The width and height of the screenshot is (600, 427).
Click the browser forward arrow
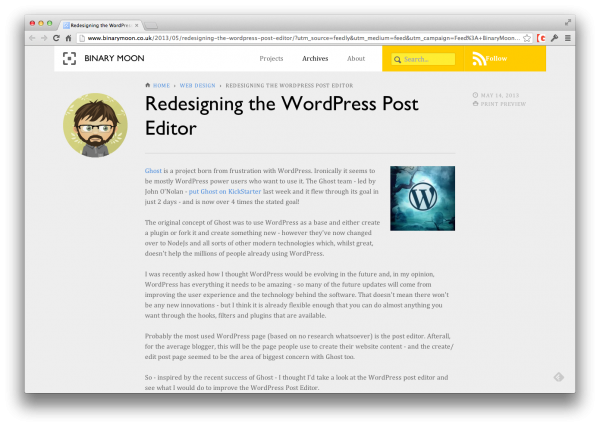44,38
